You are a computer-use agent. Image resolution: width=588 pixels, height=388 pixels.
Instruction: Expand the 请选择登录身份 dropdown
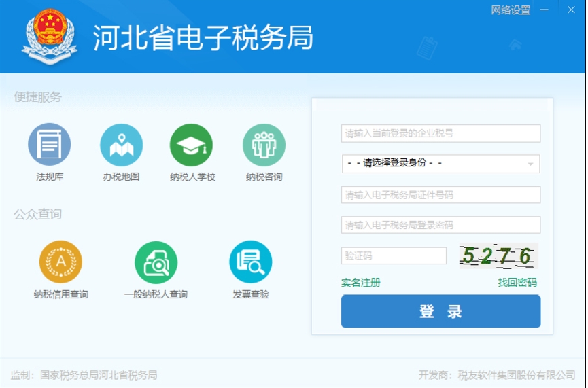tap(440, 164)
